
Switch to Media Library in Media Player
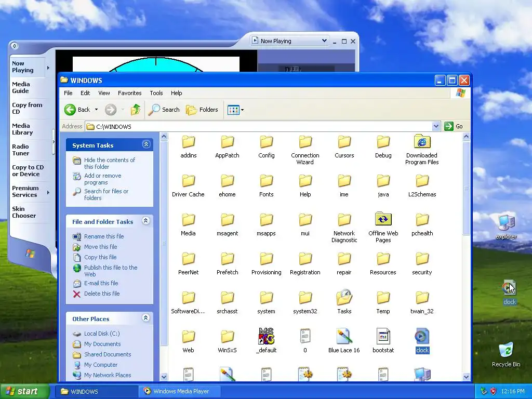[22, 129]
